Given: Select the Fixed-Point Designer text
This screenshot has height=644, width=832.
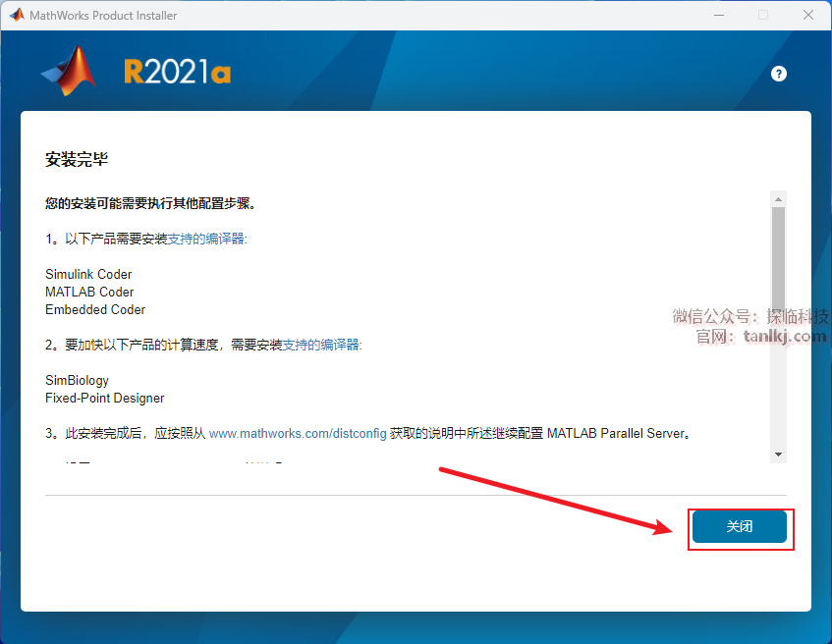Looking at the screenshot, I should tap(104, 398).
